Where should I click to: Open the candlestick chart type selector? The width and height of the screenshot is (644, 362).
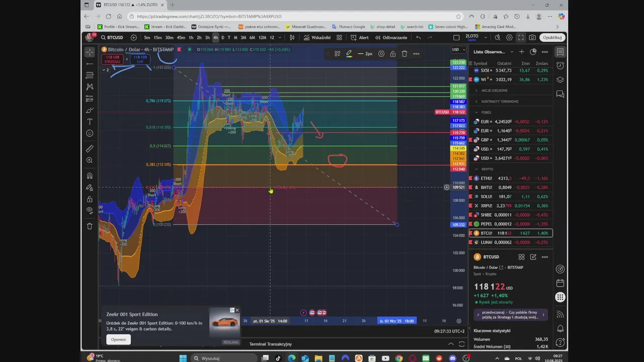292,38
